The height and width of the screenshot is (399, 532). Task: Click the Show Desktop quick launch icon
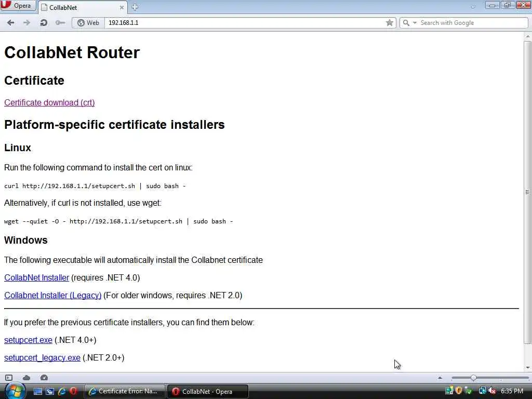coord(37,391)
